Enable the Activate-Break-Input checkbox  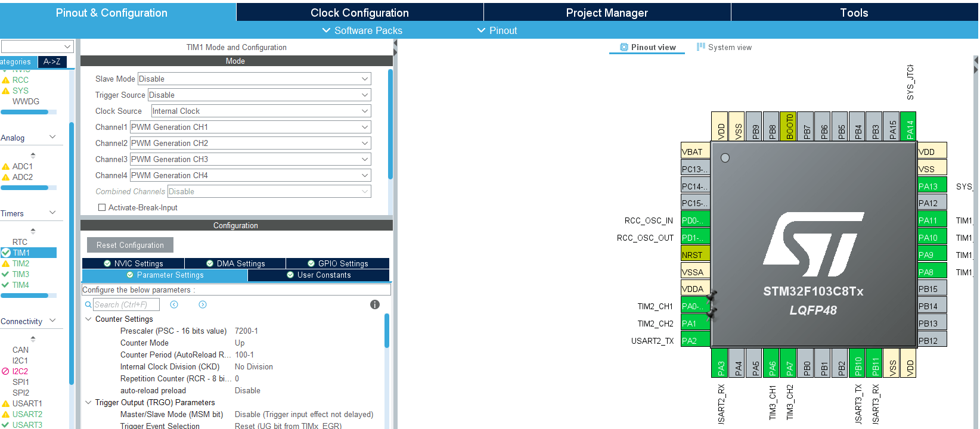click(x=102, y=207)
